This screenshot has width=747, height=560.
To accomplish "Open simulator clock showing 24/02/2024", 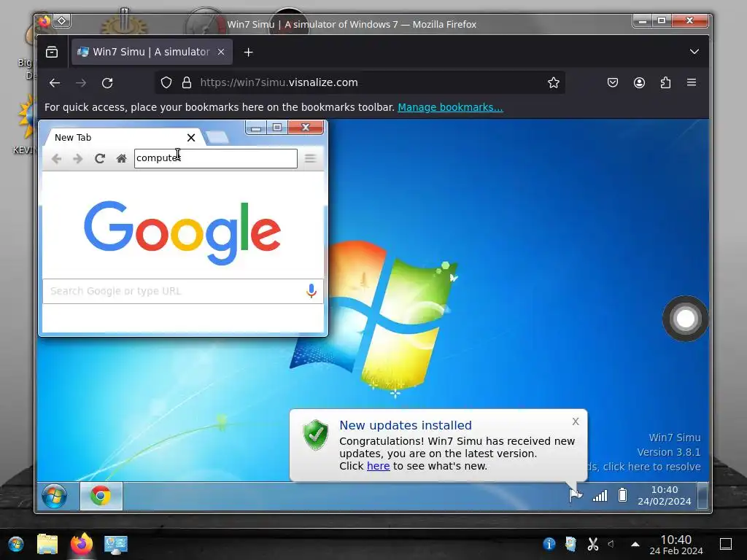I will [664, 496].
